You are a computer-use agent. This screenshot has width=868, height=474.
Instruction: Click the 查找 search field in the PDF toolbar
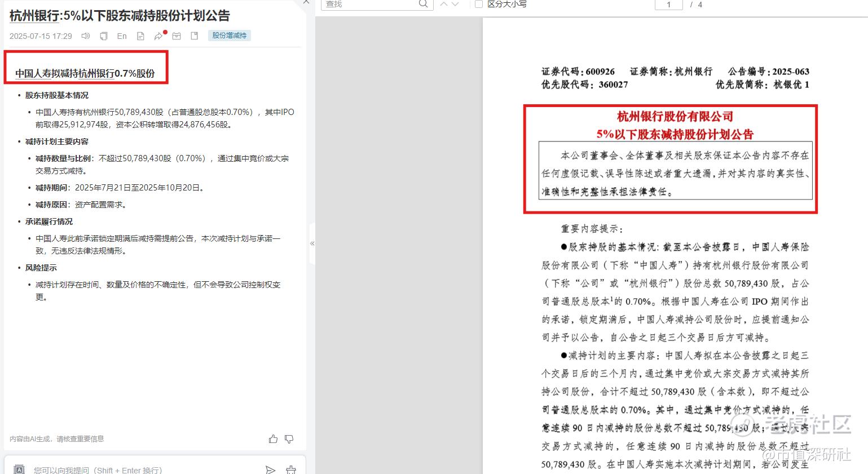pos(369,4)
